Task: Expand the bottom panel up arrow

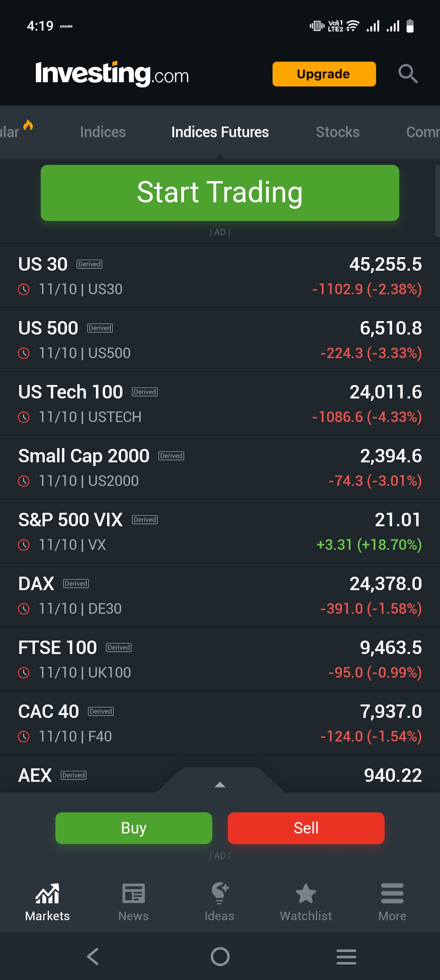Action: [x=220, y=785]
